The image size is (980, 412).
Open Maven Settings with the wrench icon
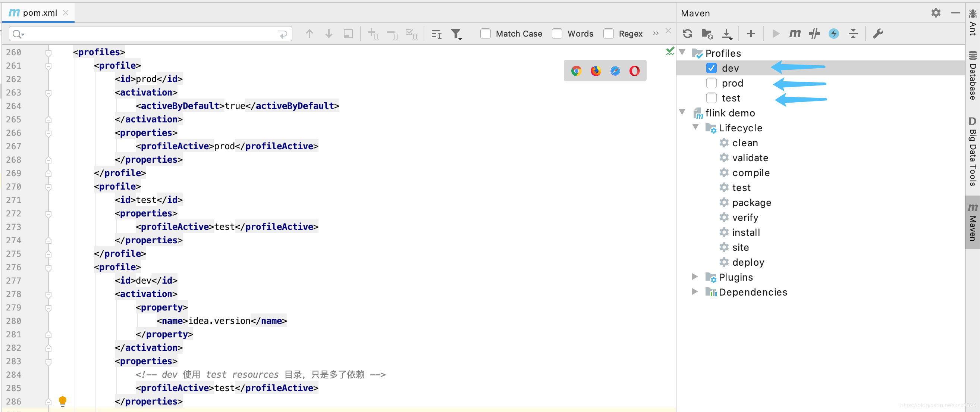tap(878, 34)
